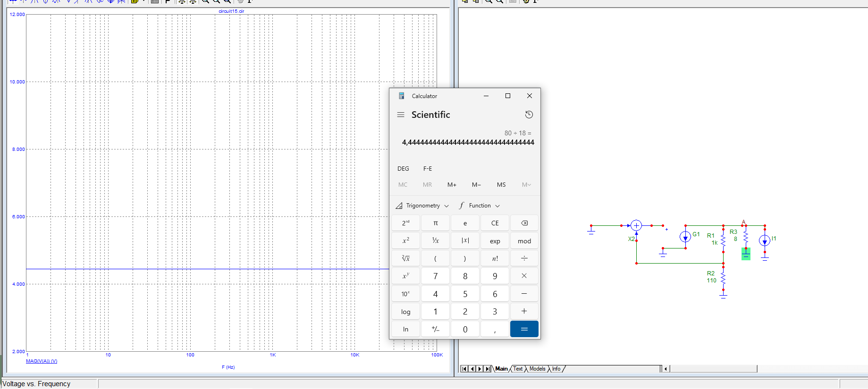The image size is (868, 389).
Task: Select the highlighted green capacitor component
Action: pyautogui.click(x=746, y=254)
